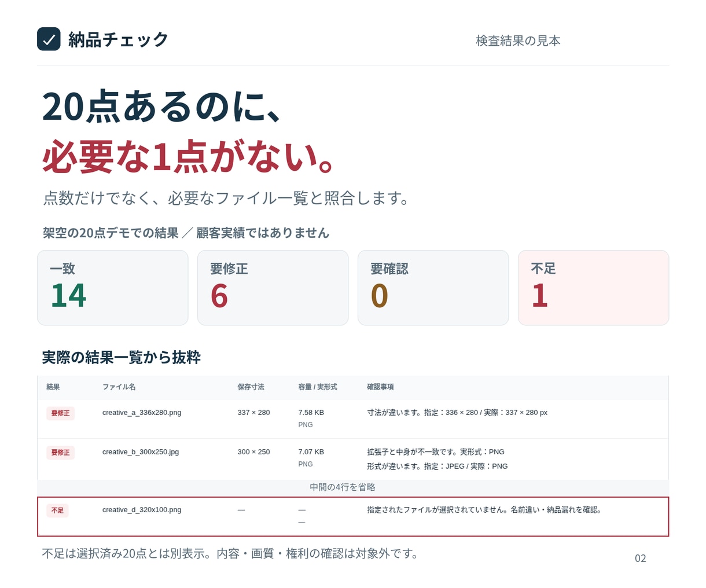Select the 要確認 0 summary card
The image size is (706, 588).
point(433,288)
